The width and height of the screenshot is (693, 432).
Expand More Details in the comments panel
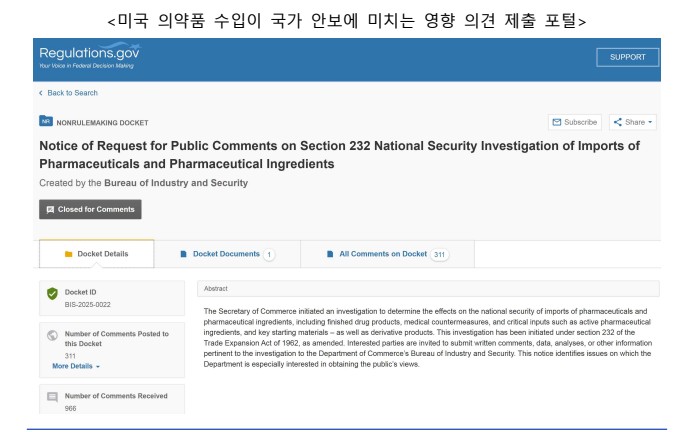(76, 366)
